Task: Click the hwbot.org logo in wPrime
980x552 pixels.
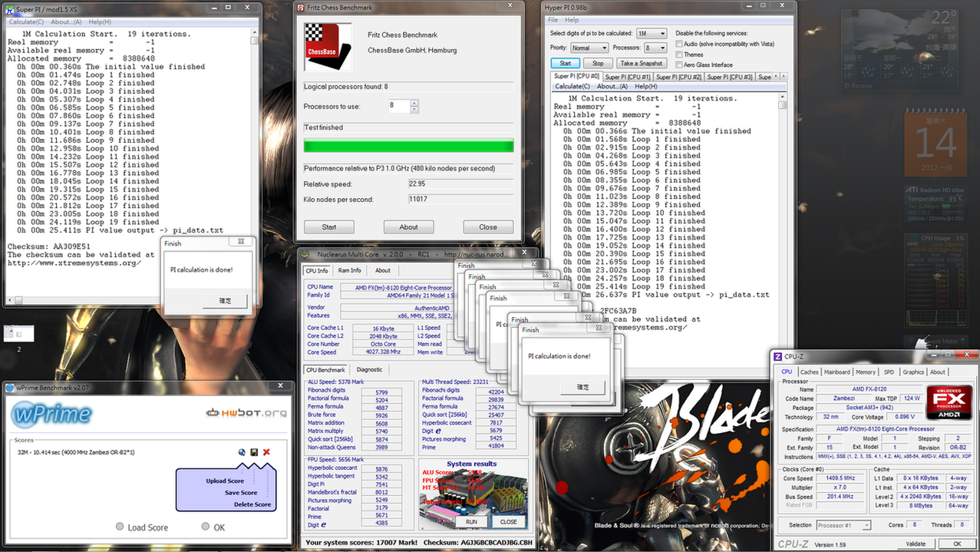Action: 246,412
